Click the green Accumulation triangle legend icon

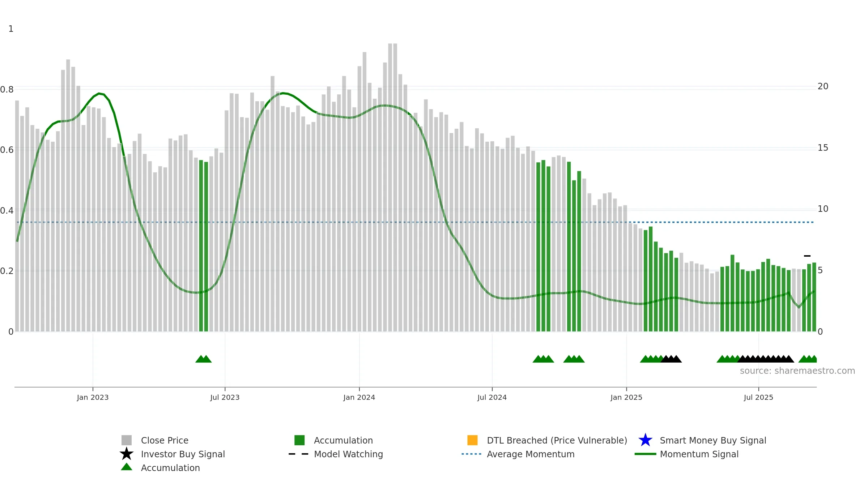click(126, 467)
